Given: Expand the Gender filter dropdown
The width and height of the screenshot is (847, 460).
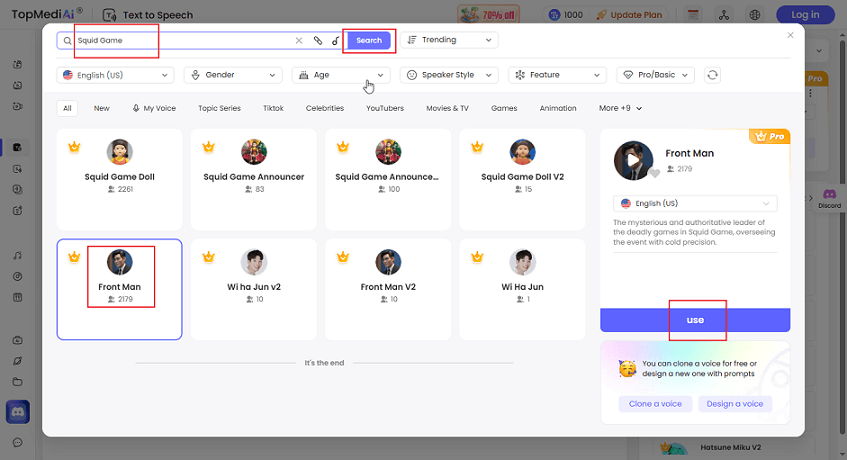Looking at the screenshot, I should (234, 75).
